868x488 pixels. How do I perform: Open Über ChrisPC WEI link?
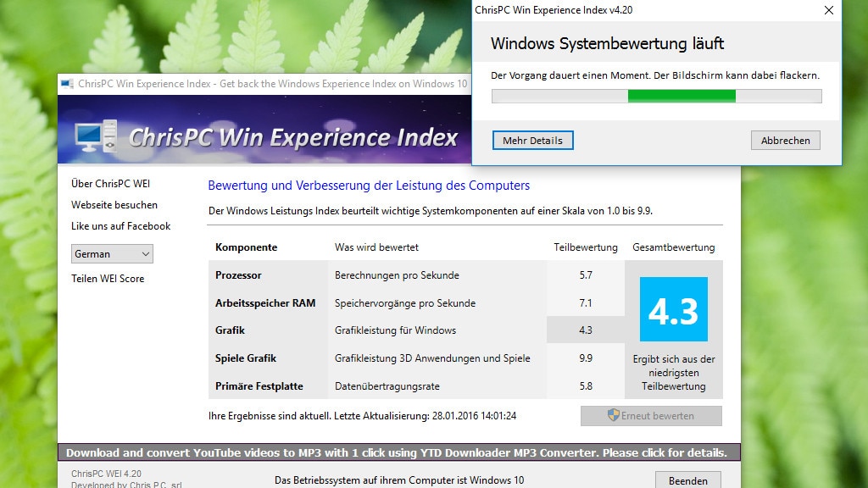coord(111,184)
